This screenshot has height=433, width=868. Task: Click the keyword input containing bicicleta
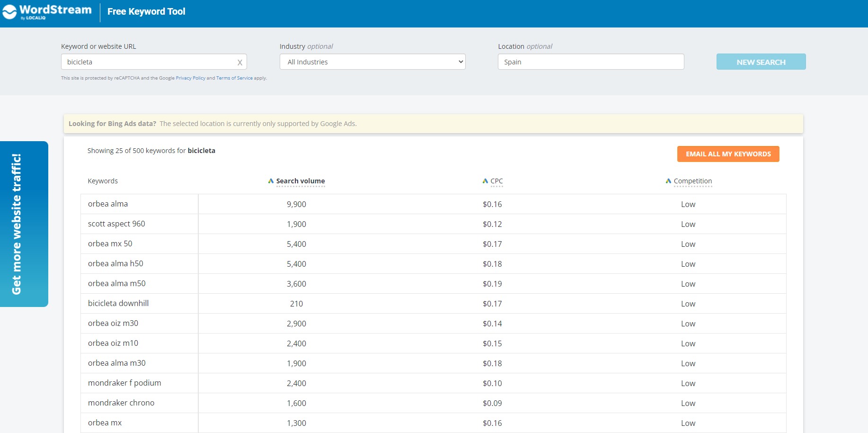149,62
